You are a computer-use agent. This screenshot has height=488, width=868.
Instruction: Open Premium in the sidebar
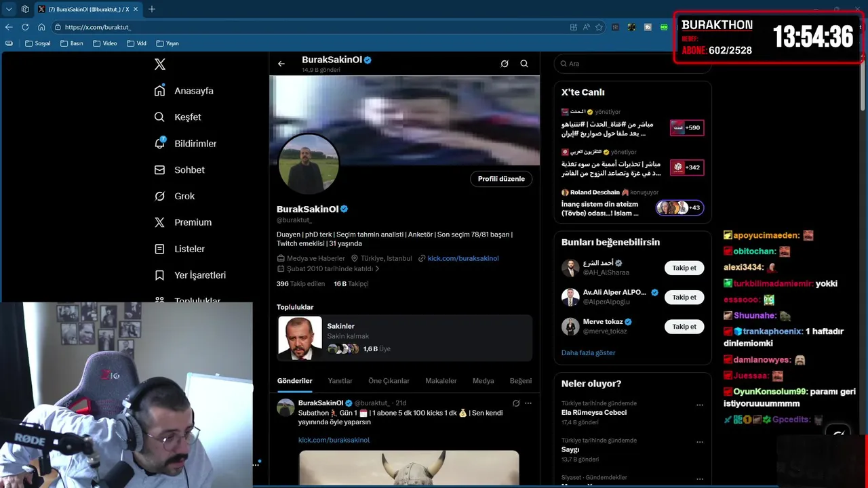pos(183,222)
